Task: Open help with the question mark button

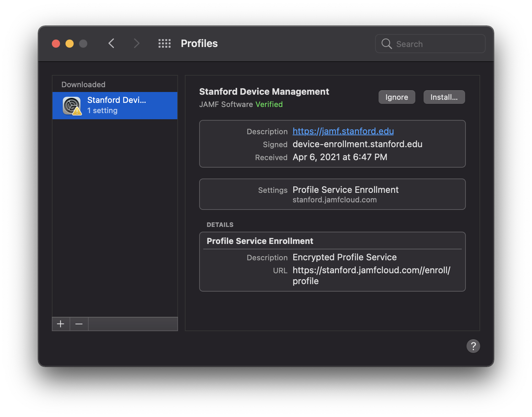Action: coord(473,346)
